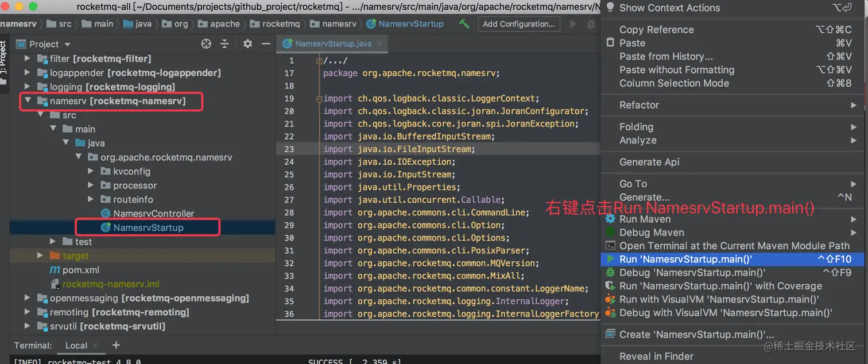Expand the test folder

(x=52, y=241)
